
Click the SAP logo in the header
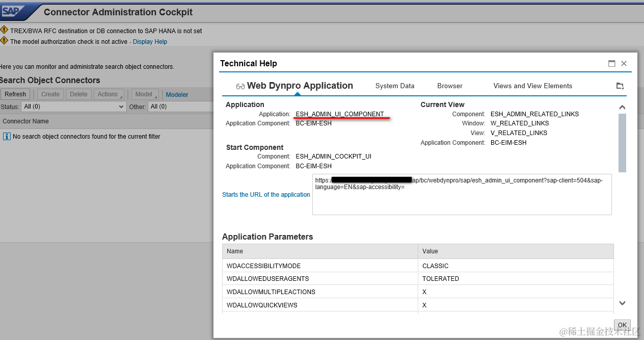click(12, 11)
